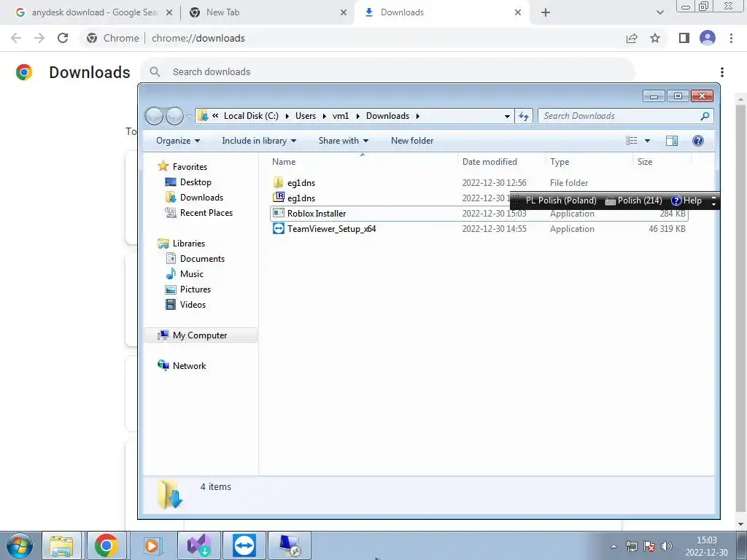Reload the Chrome page
747x560 pixels.
[x=63, y=38]
